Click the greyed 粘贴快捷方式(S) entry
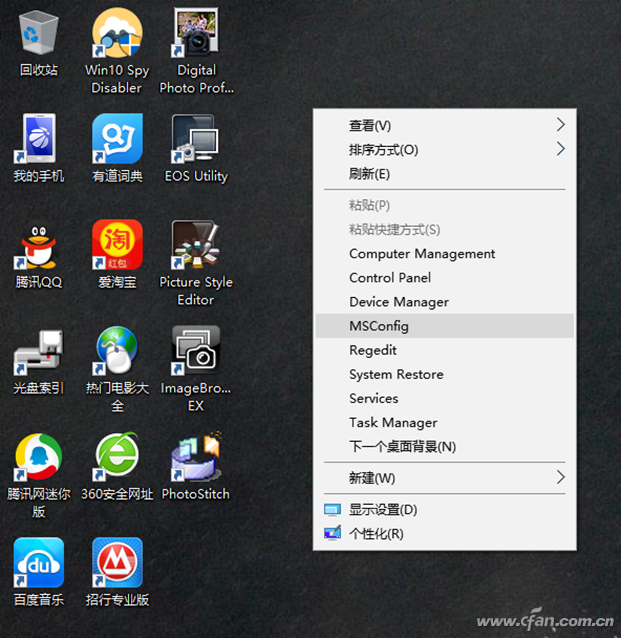This screenshot has width=621, height=638. 445,229
